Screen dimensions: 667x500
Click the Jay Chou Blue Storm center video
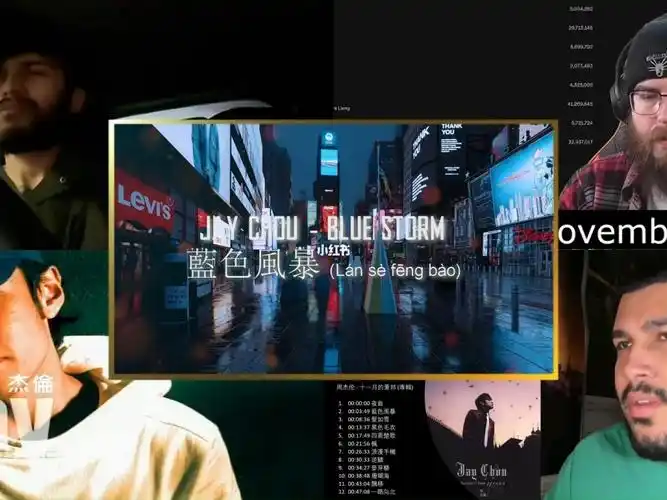(333, 249)
